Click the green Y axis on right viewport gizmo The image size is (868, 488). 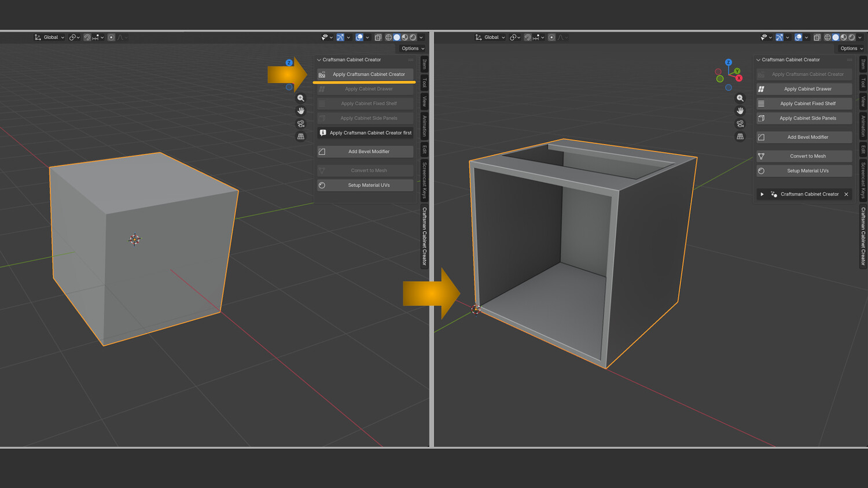(x=737, y=71)
